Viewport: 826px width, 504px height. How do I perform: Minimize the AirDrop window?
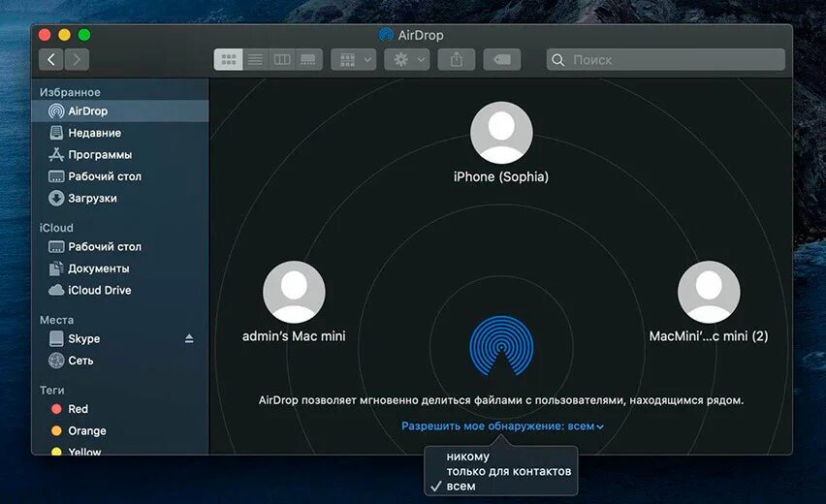(x=64, y=35)
